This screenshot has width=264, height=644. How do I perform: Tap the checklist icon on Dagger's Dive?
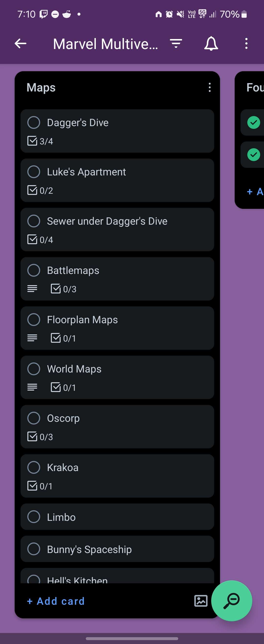[32, 141]
